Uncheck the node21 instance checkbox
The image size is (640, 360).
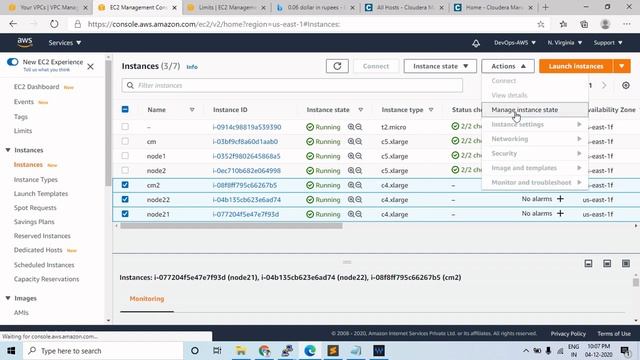point(125,213)
